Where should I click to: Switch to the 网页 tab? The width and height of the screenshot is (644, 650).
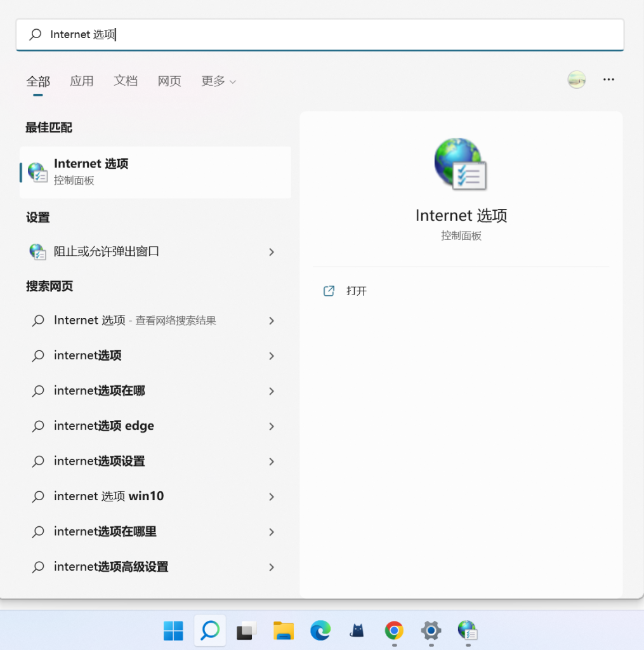(169, 81)
